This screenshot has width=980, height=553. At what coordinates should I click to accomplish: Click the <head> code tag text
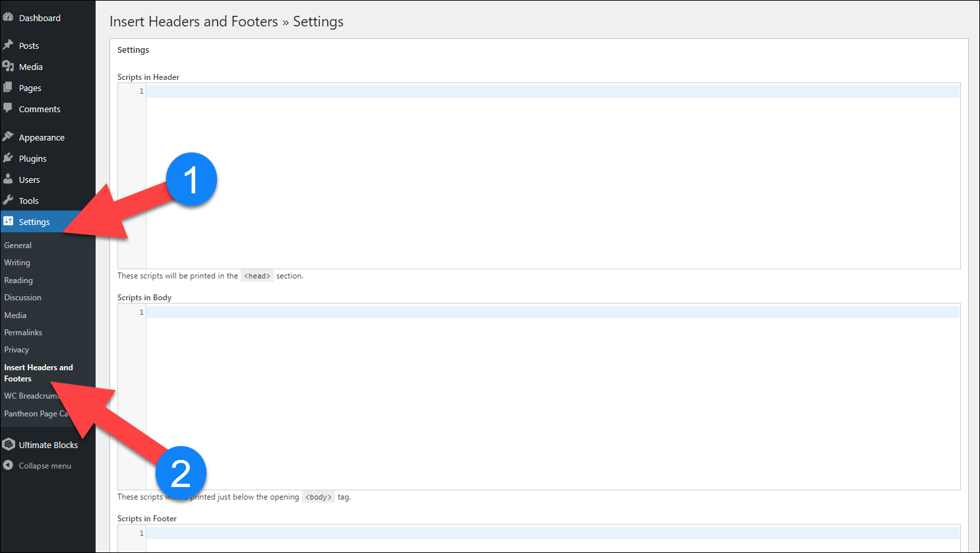257,276
